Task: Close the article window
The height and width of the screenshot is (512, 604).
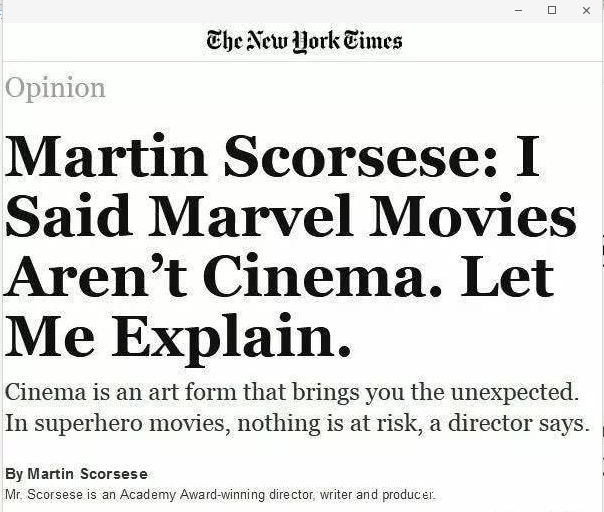Action: (585, 10)
